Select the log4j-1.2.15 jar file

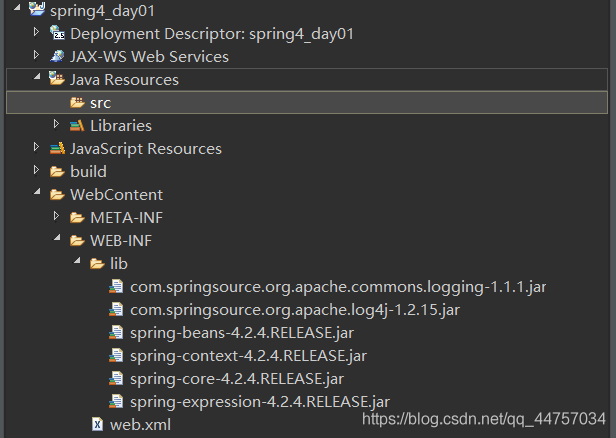pos(295,310)
